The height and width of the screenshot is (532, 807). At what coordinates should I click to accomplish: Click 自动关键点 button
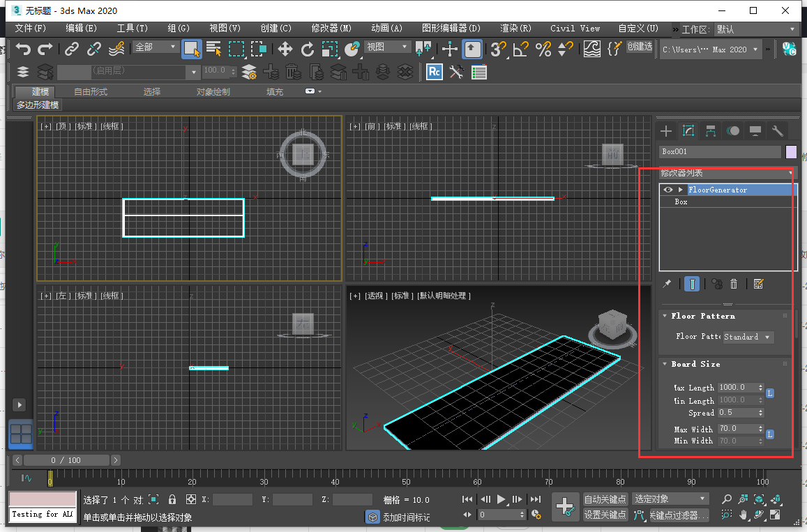pyautogui.click(x=605, y=499)
